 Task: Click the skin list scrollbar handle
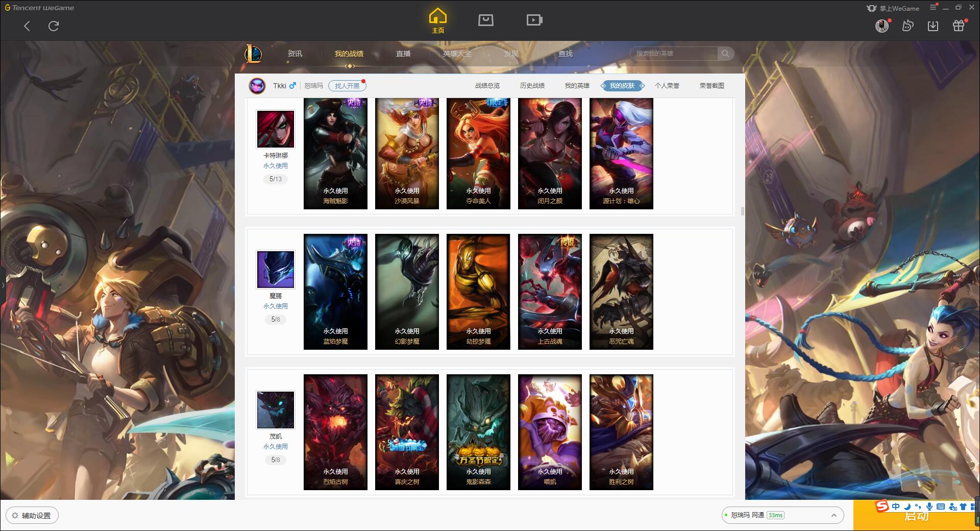742,211
